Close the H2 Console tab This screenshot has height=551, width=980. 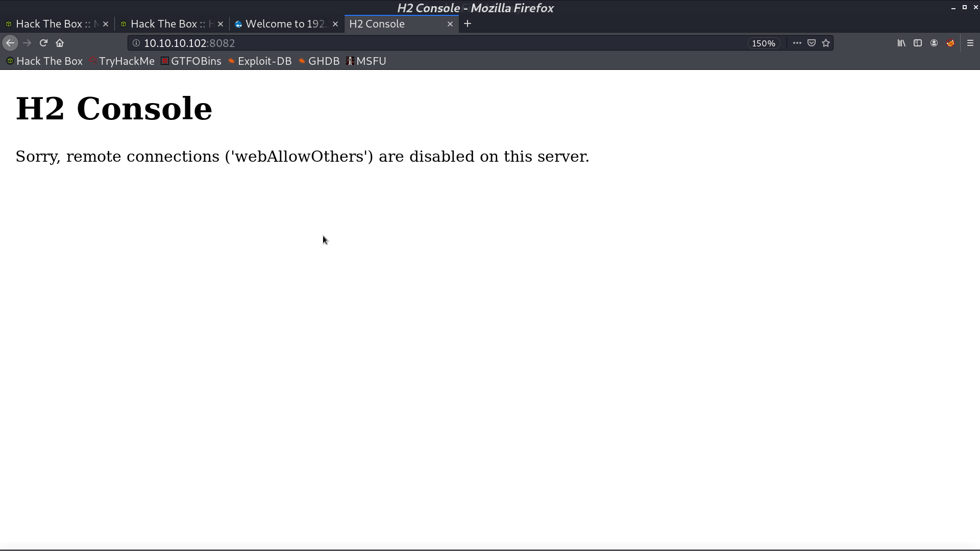point(450,24)
